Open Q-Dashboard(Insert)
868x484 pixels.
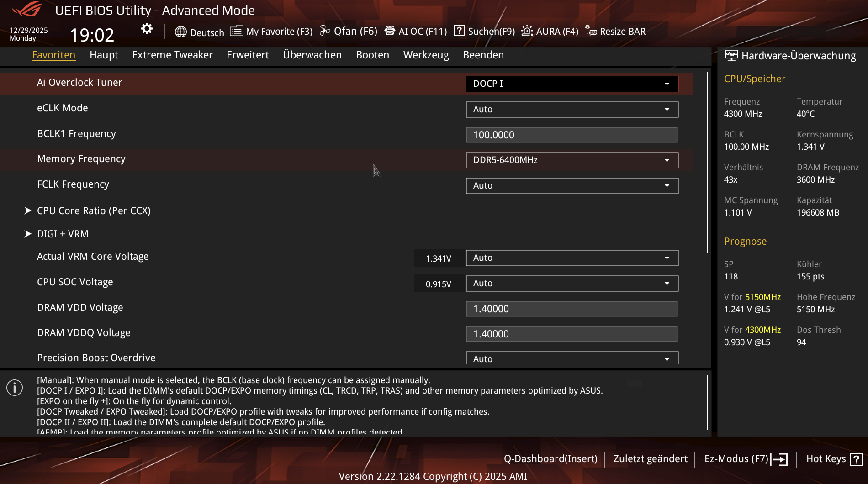(550, 459)
